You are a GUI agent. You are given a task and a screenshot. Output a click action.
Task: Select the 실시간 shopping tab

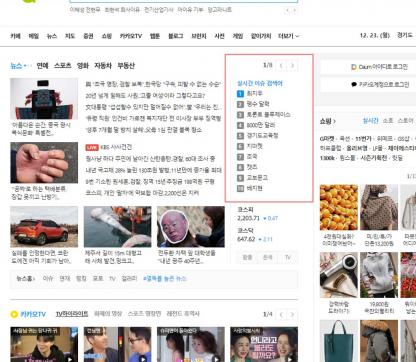(370, 121)
